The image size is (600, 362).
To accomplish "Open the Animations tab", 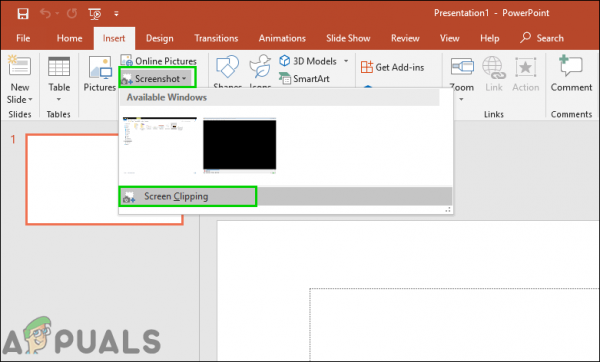I will (282, 38).
